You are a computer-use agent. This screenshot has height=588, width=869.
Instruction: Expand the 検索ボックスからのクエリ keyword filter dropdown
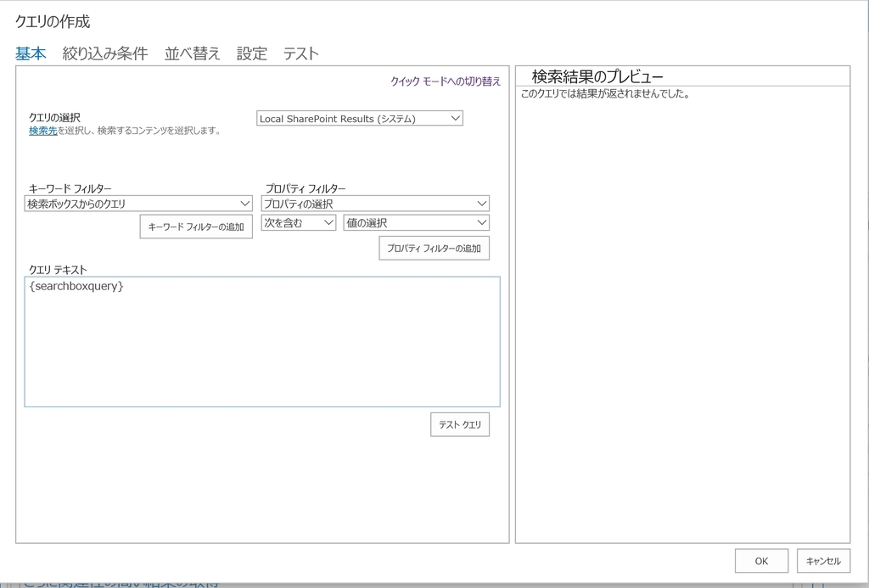pyautogui.click(x=137, y=203)
